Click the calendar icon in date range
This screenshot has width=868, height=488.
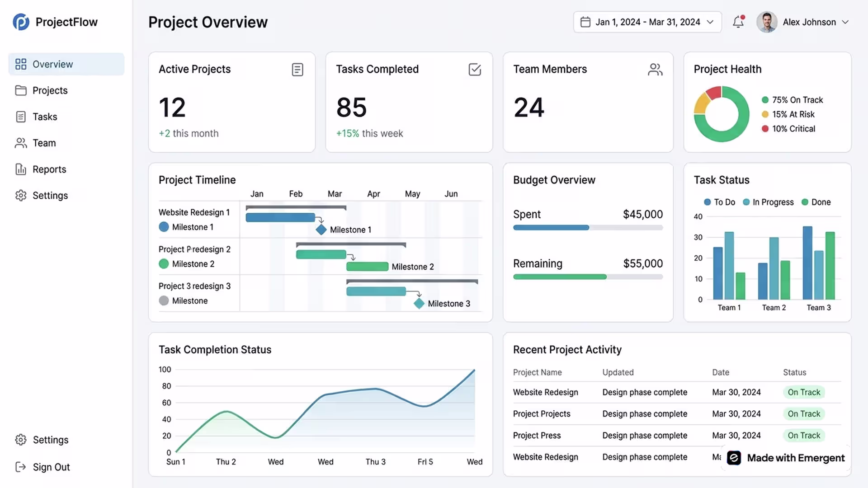tap(585, 22)
